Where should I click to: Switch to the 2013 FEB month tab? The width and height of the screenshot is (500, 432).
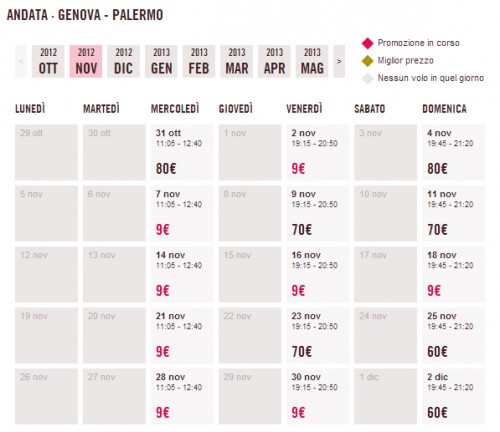[199, 62]
